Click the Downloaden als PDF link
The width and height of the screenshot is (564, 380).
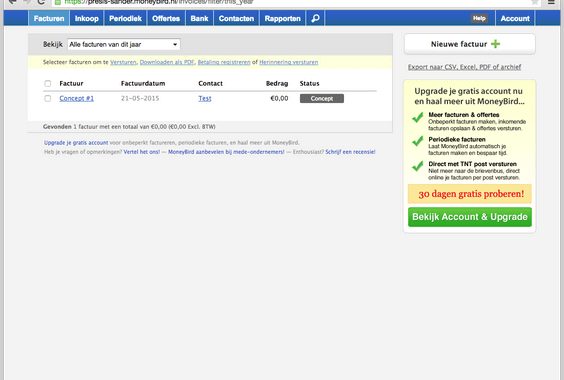[167, 62]
